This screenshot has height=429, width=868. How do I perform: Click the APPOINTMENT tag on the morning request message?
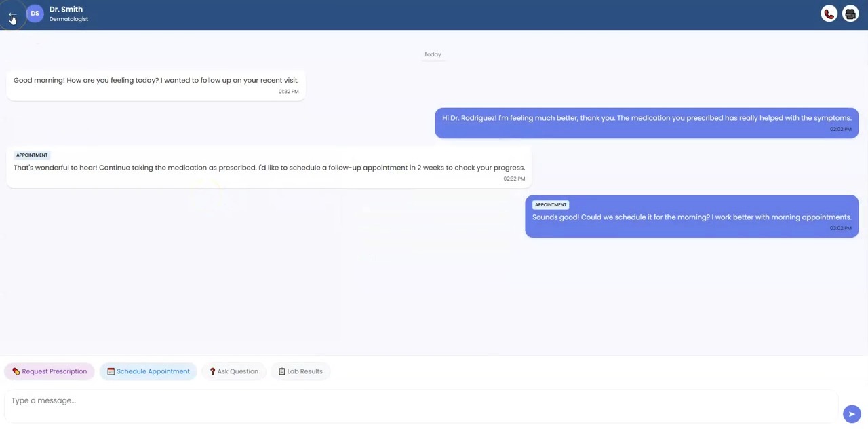coord(550,204)
